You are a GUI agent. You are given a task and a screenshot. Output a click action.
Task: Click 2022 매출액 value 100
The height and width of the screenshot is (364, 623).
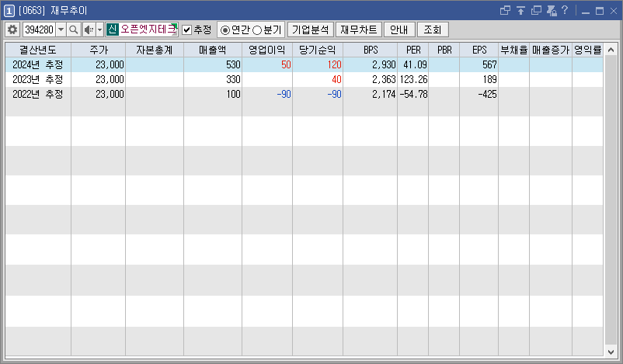tap(233, 94)
